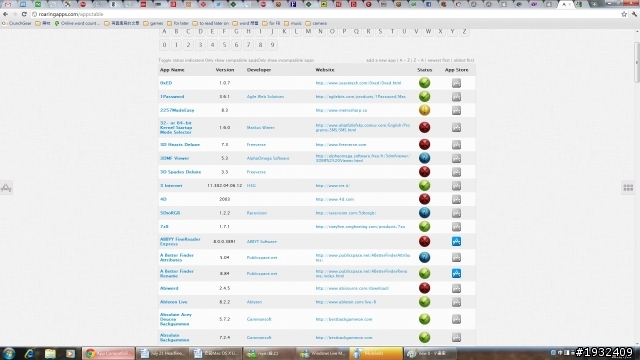The height and width of the screenshot is (360, 640).
Task: Open the Windows Start button
Action: pyautogui.click(x=9, y=353)
